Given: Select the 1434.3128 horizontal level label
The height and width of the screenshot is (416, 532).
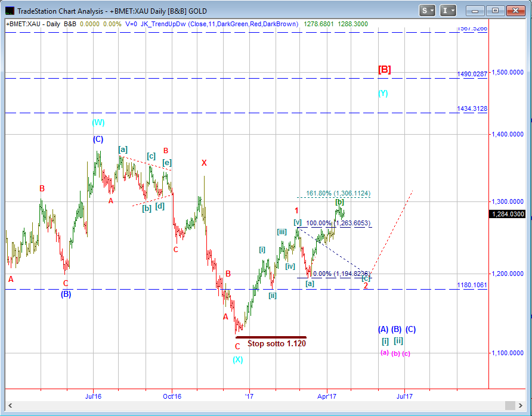Looking at the screenshot, I should 472,108.
